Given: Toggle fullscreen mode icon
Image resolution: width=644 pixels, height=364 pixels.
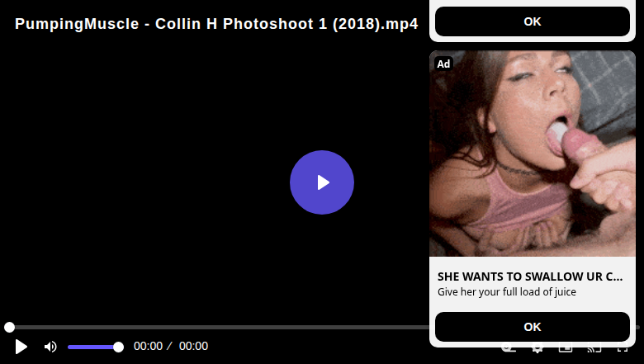Looking at the screenshot, I should pos(623,349).
